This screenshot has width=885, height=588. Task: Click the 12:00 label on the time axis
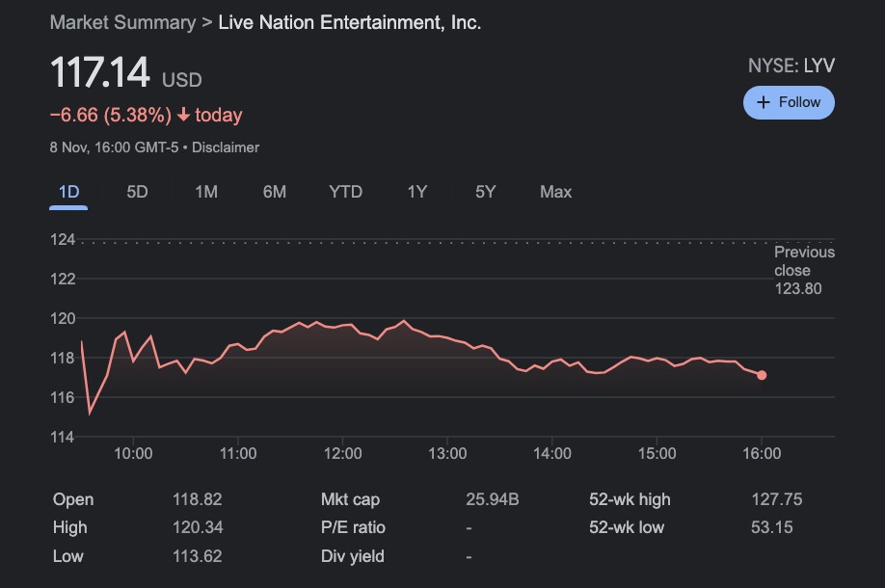pos(343,453)
